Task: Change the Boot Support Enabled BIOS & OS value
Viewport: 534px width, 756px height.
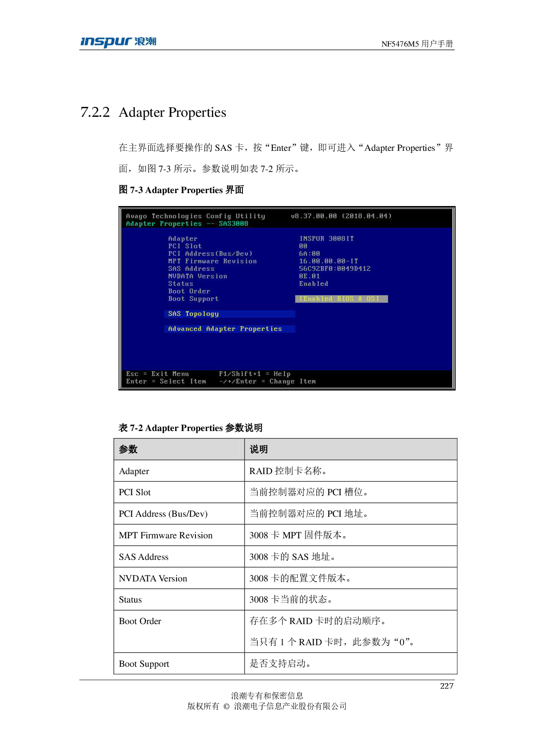Action: [x=341, y=299]
